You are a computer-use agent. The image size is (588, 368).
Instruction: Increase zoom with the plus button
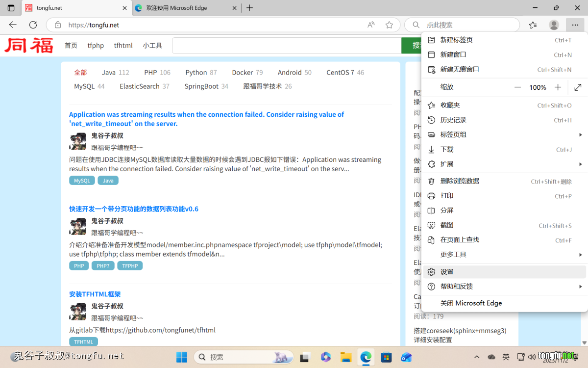558,87
